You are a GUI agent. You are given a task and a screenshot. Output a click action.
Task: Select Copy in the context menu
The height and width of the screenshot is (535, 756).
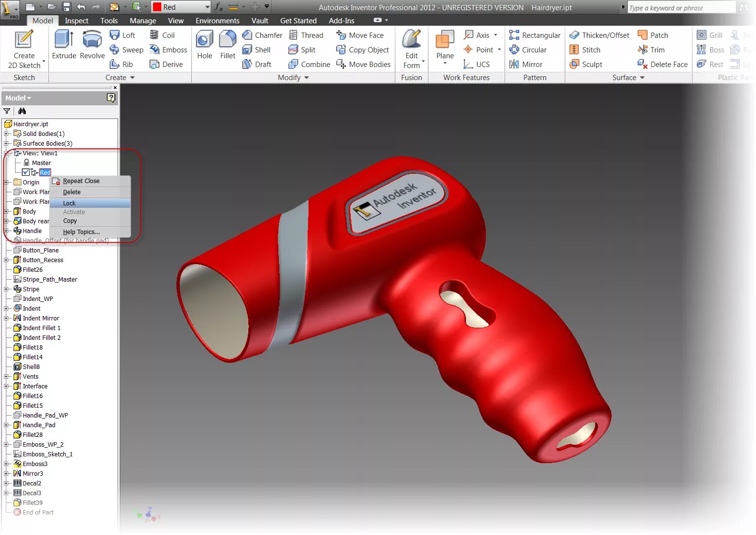(x=90, y=221)
